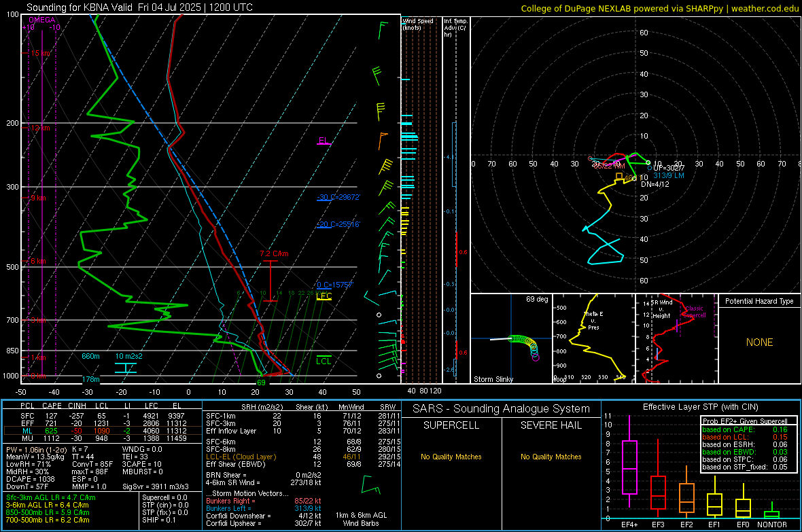Click the 'UP=302/7' hodograph label
This screenshot has height=532, width=802.
[669, 168]
